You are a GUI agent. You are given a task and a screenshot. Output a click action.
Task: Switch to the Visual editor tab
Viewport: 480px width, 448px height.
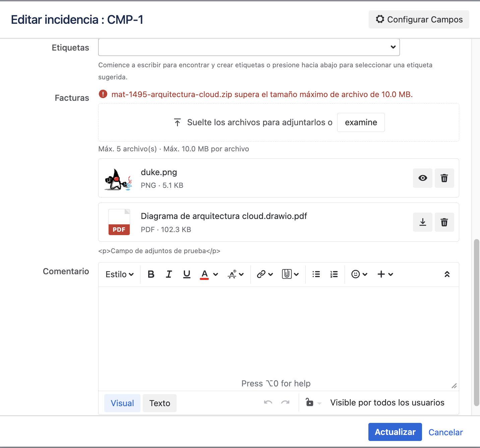tap(122, 403)
